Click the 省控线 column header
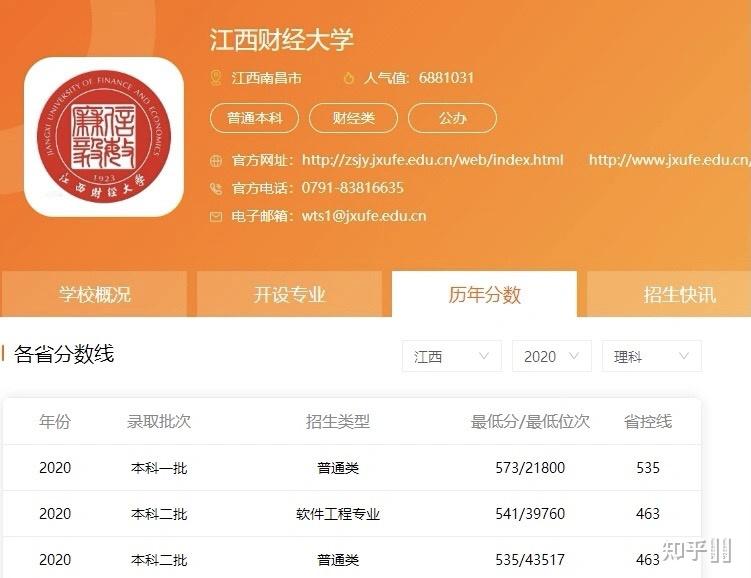 coord(648,421)
